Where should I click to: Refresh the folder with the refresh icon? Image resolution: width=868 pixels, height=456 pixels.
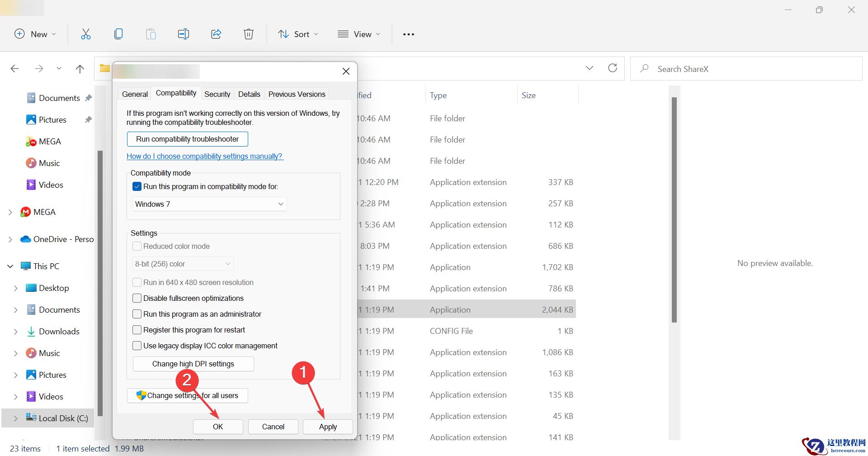(613, 68)
